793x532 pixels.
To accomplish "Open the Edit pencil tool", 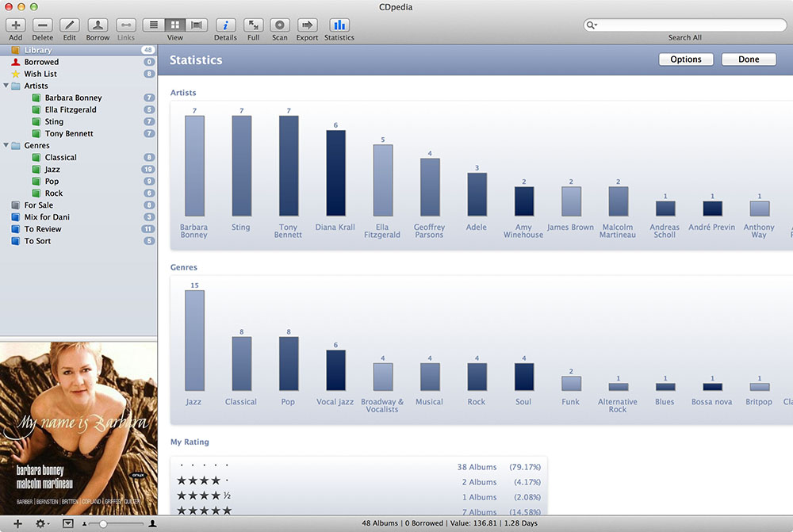I will [x=70, y=25].
